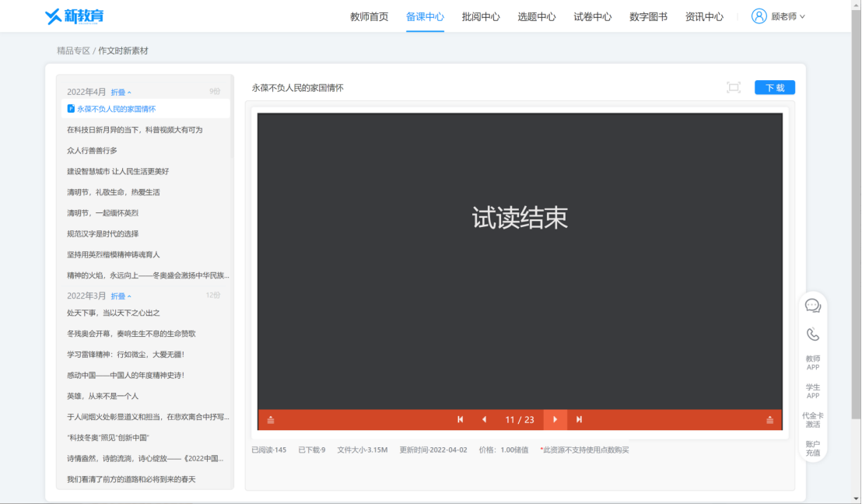
Task: Toggle fullscreen preview icon
Action: coord(734,87)
